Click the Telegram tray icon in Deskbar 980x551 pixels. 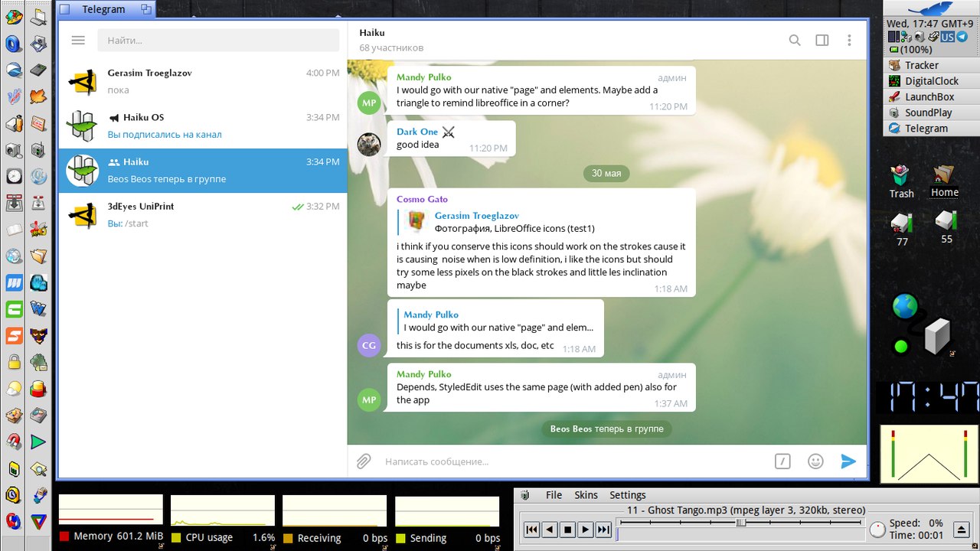pyautogui.click(x=962, y=37)
